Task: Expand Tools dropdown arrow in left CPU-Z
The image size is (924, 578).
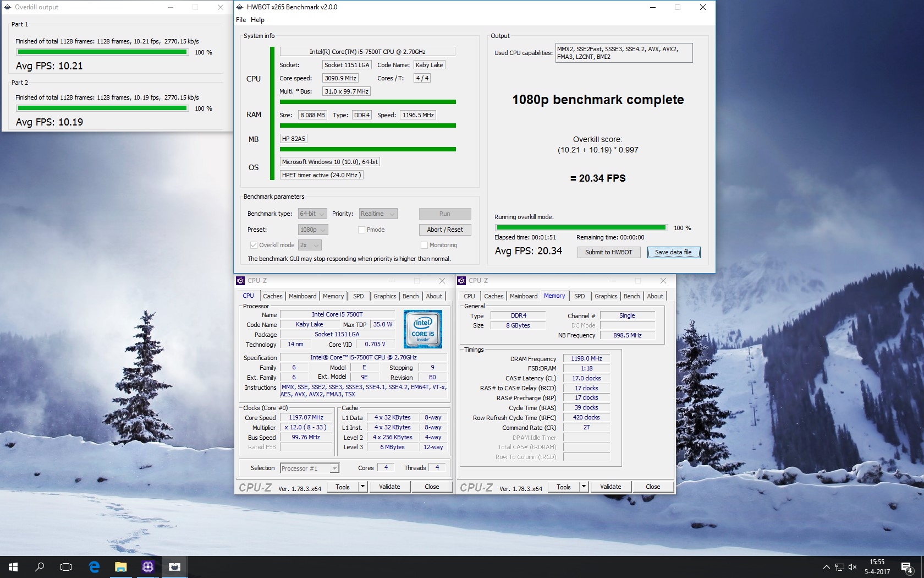Action: 362,487
